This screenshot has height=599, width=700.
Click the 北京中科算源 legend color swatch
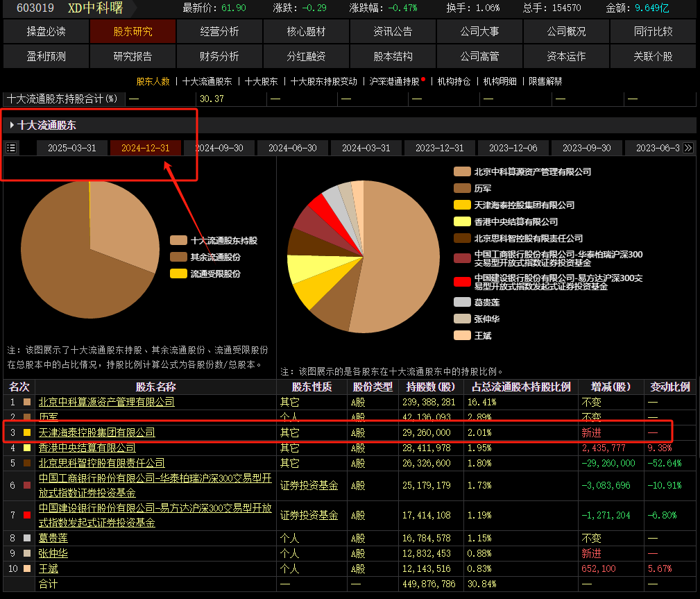pyautogui.click(x=462, y=171)
